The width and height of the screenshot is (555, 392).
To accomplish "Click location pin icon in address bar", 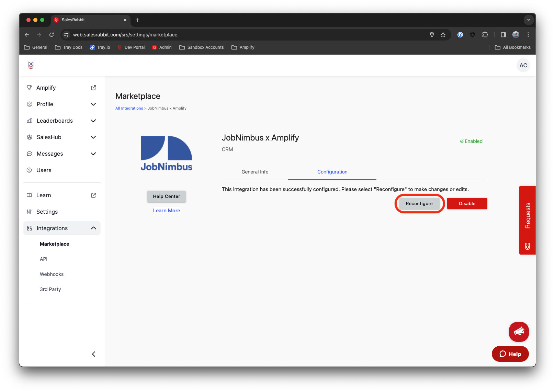I will 432,35.
